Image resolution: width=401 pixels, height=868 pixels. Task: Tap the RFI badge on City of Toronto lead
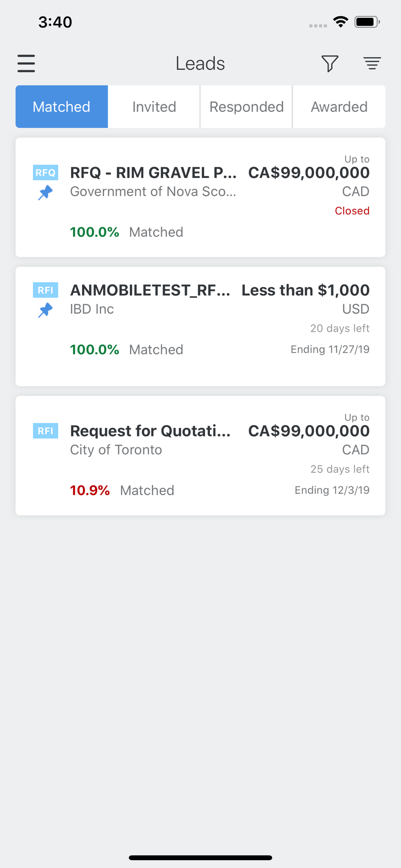pos(46,431)
